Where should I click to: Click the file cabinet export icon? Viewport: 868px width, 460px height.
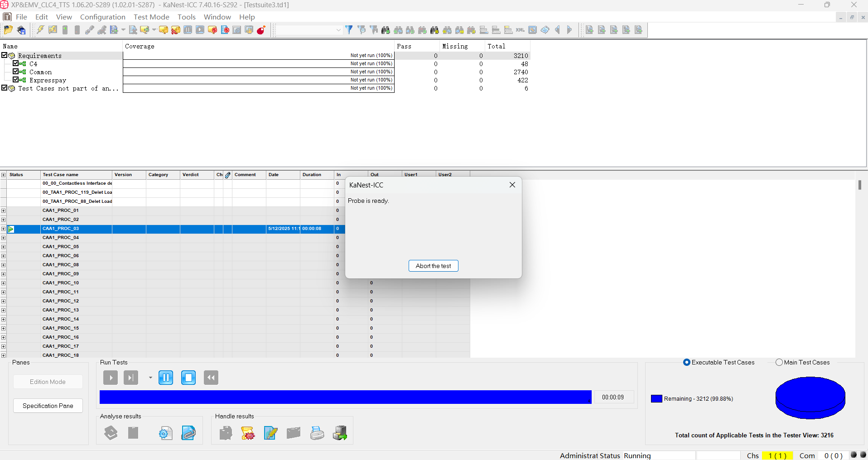340,433
